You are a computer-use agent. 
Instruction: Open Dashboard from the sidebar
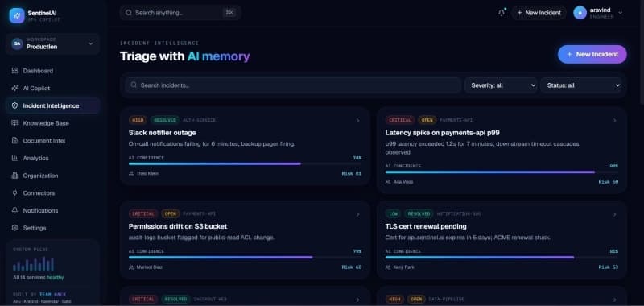(52, 71)
